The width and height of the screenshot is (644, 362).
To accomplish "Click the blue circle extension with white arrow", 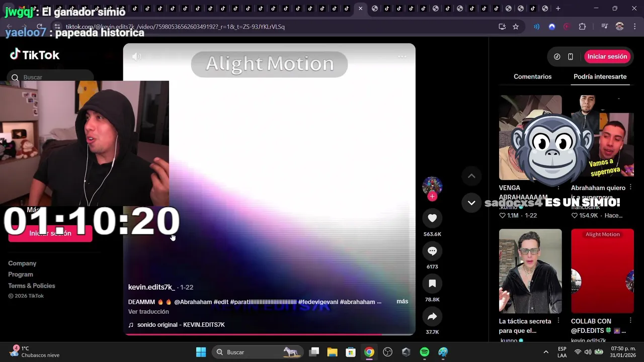I will point(552,27).
